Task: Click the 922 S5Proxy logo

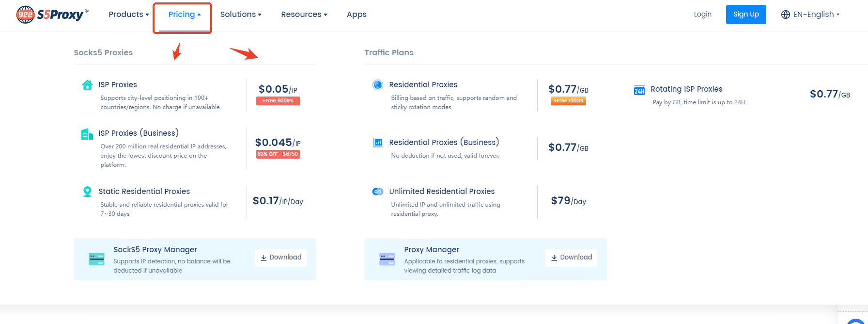Action: pyautogui.click(x=52, y=15)
